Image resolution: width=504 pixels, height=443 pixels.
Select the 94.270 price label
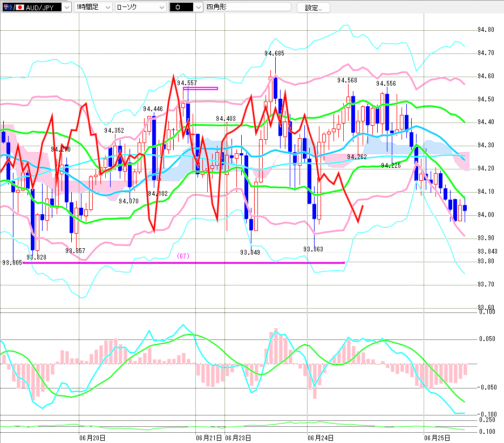[x=60, y=149]
